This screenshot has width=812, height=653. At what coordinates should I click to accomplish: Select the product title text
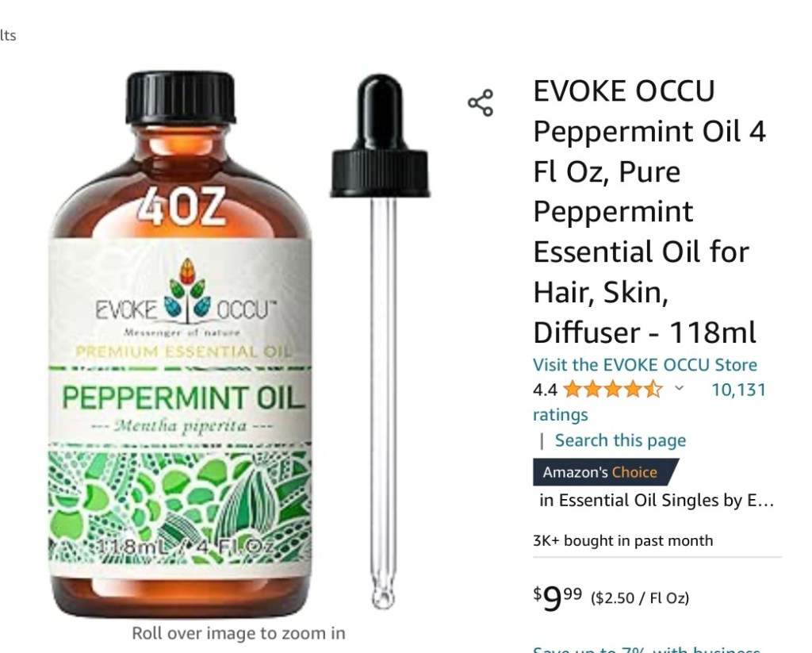649,211
